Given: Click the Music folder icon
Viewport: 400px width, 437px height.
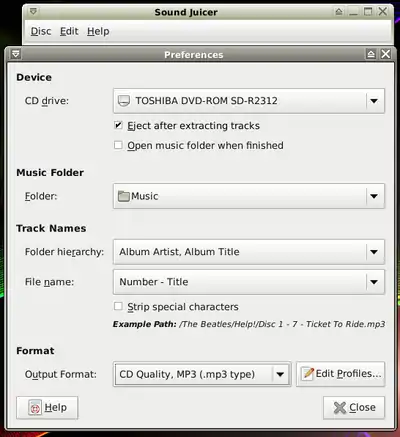Looking at the screenshot, I should click(124, 196).
